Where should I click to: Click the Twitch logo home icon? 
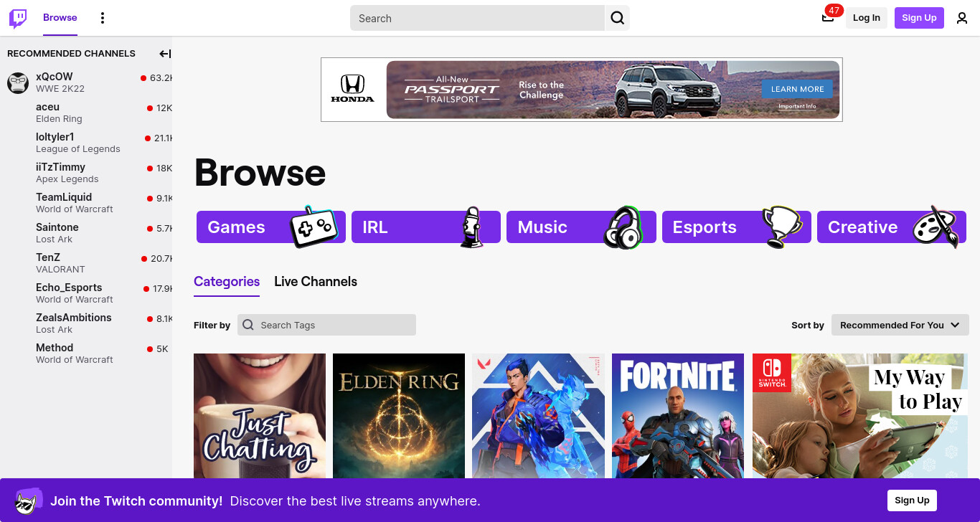coord(18,18)
